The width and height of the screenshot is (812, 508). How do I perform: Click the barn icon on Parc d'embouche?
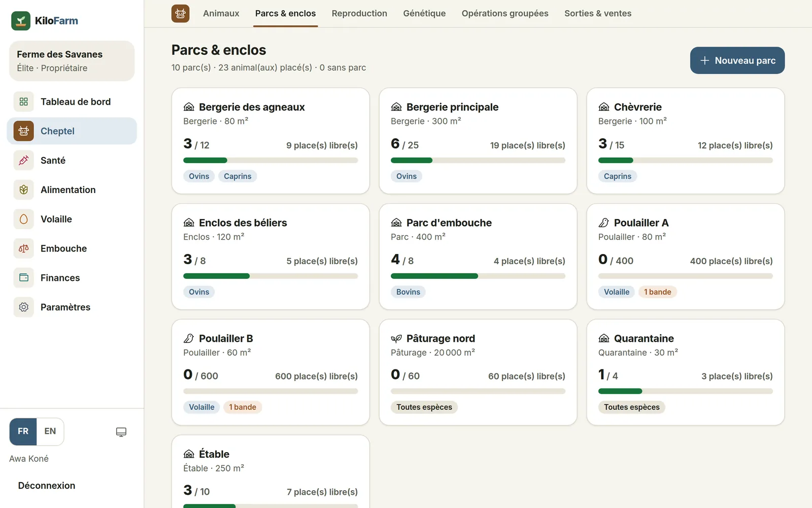(x=396, y=223)
